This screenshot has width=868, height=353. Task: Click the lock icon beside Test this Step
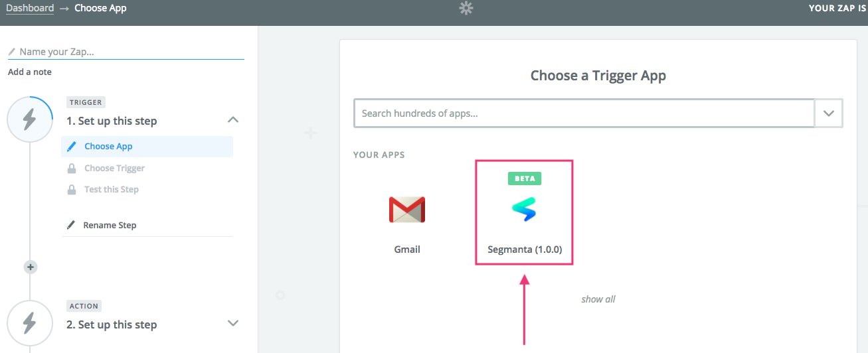tap(72, 189)
